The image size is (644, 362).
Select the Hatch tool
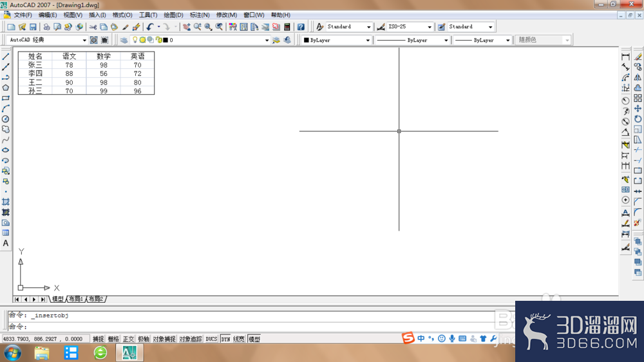6,202
